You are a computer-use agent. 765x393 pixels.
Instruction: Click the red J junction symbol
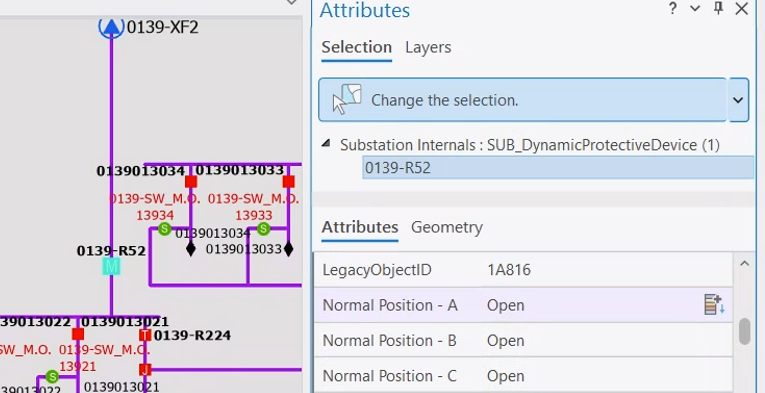[145, 370]
